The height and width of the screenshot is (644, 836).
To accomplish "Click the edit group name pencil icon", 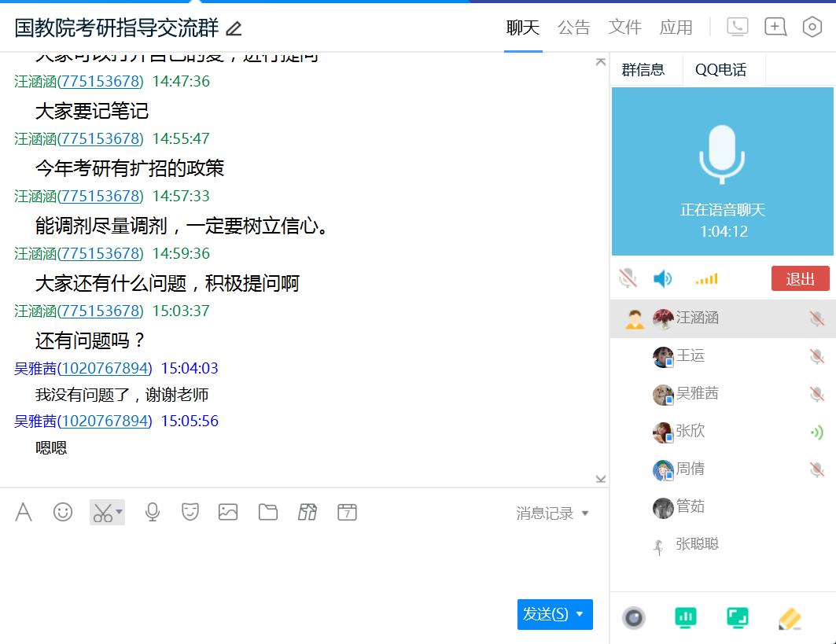I will (x=234, y=29).
